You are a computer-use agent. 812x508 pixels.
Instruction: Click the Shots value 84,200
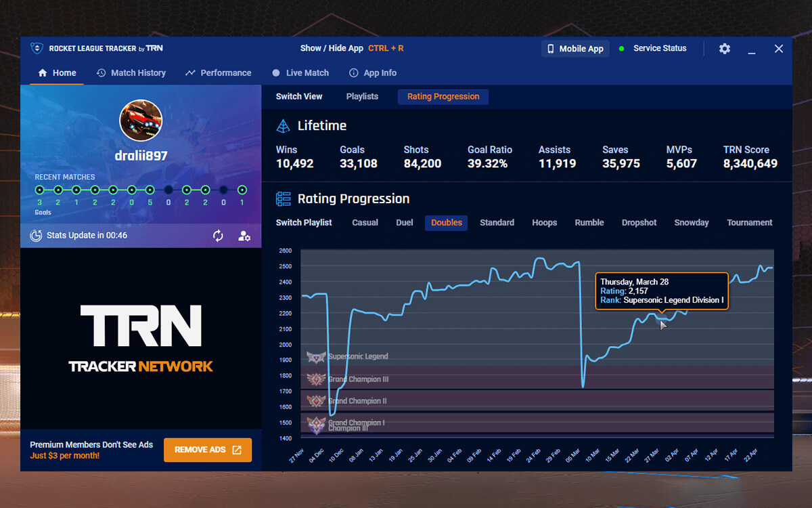422,163
